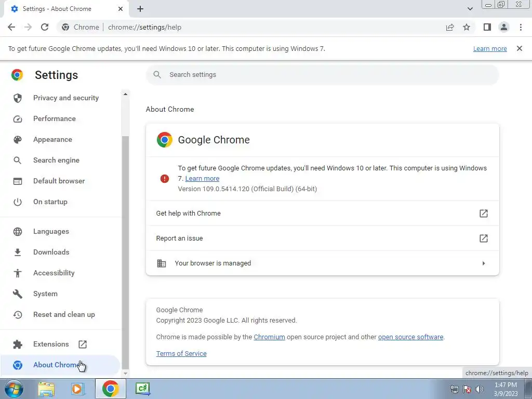Click the Appearance palette icon

[18, 139]
